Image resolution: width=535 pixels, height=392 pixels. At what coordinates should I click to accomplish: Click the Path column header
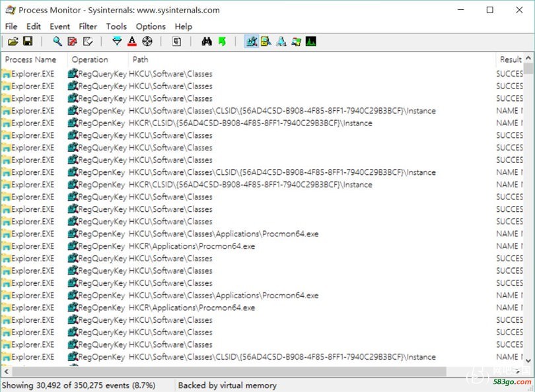click(312, 59)
